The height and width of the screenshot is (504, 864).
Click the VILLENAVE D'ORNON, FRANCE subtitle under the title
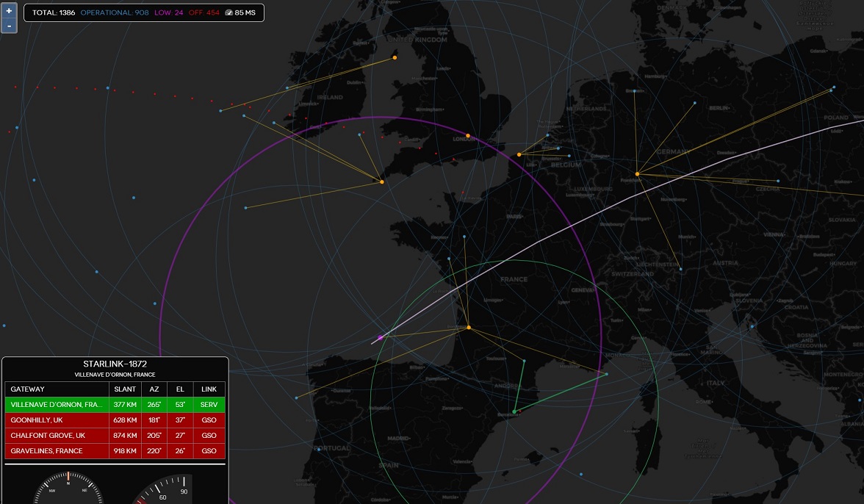coord(115,375)
